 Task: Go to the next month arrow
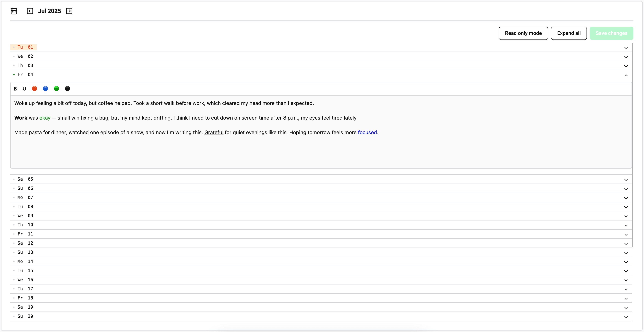point(69,11)
